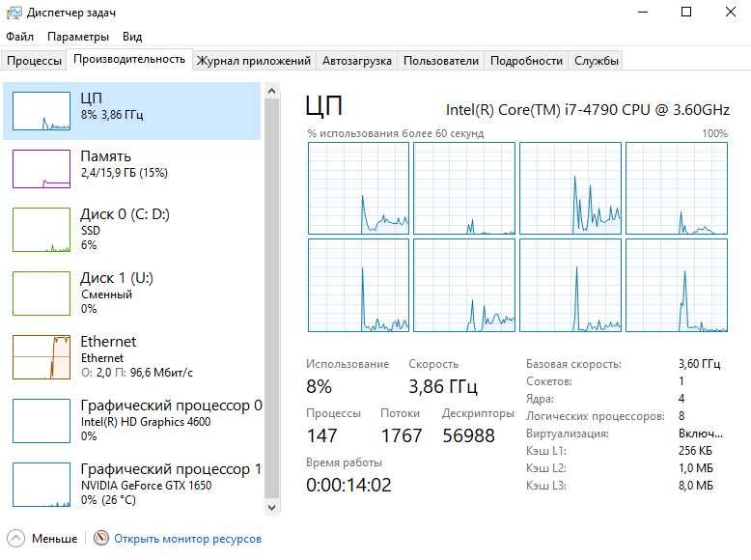The width and height of the screenshot is (751, 560).
Task: Select Графический процессор 0 graph thumbnail
Action: click(x=42, y=421)
